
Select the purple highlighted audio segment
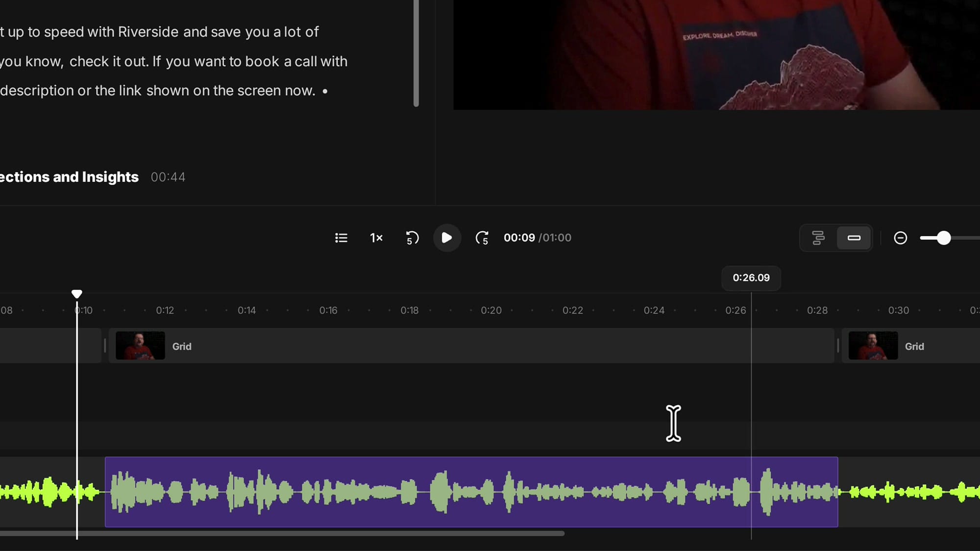coord(471,492)
